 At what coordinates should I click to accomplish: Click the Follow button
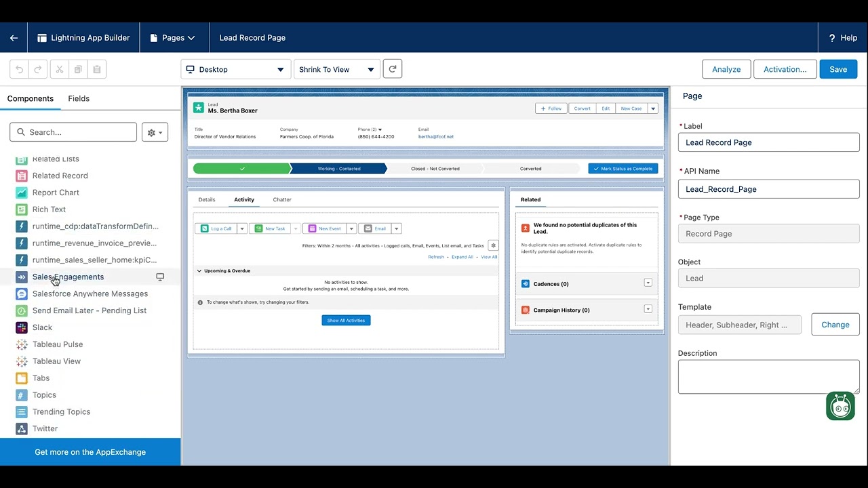(x=551, y=108)
